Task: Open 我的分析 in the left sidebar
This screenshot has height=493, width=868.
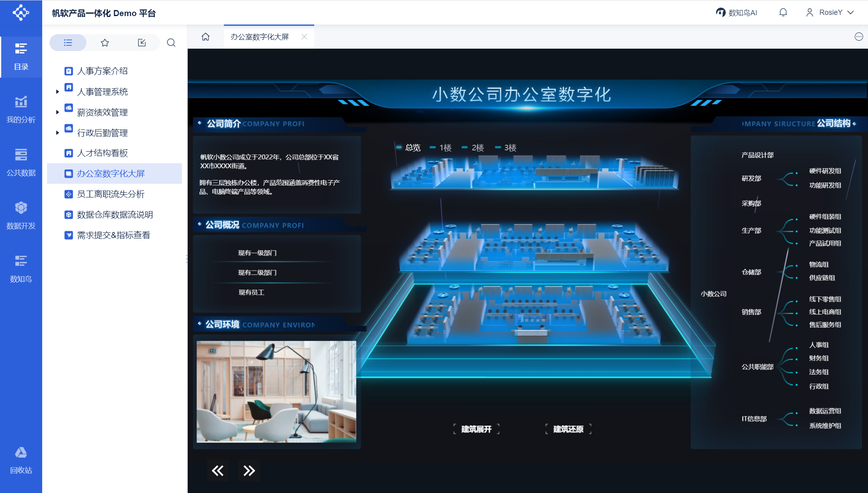Action: tap(21, 109)
